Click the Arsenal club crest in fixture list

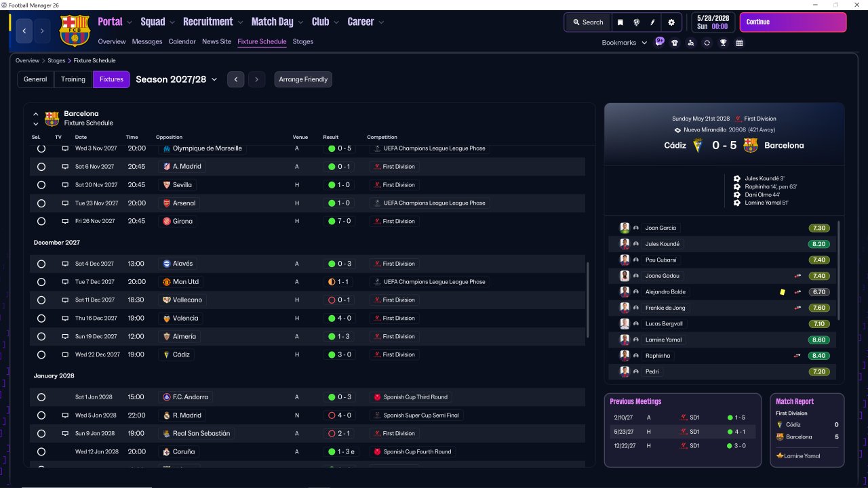click(167, 203)
